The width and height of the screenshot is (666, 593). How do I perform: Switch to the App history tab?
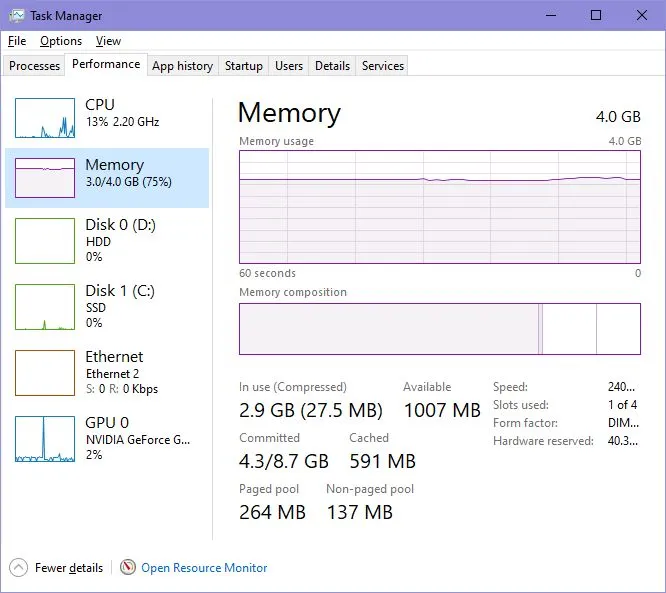[183, 66]
